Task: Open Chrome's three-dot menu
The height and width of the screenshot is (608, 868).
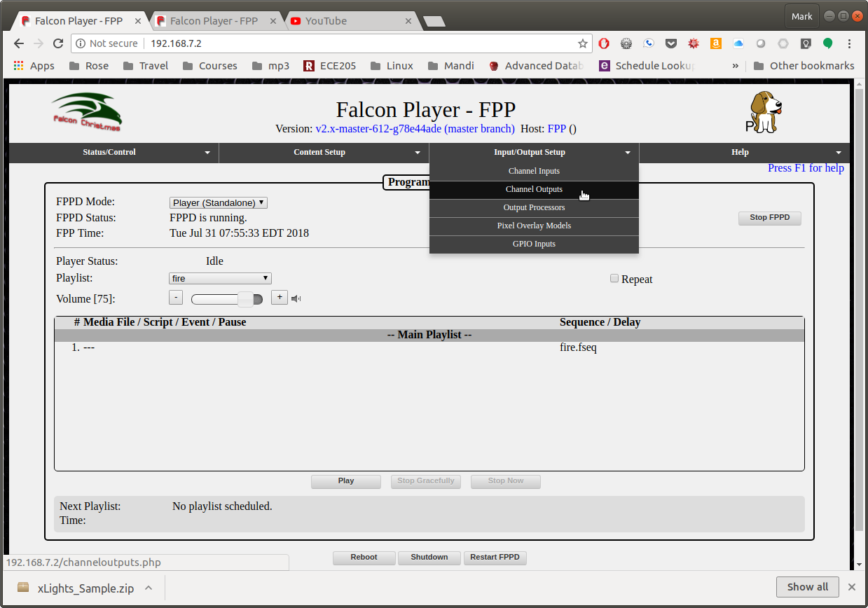Action: (x=849, y=43)
